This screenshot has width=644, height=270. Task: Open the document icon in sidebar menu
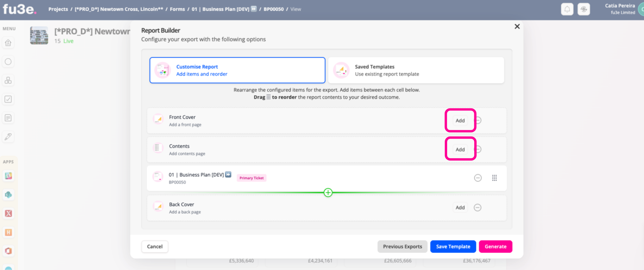(8, 118)
